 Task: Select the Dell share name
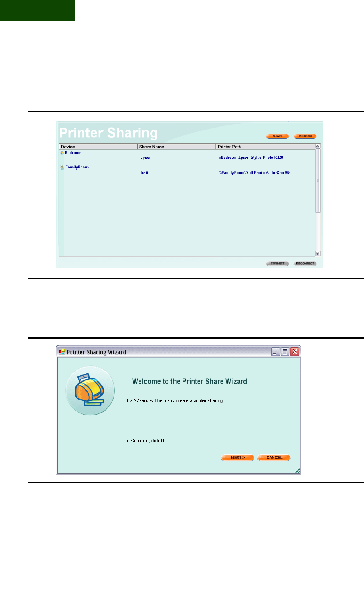point(144,173)
